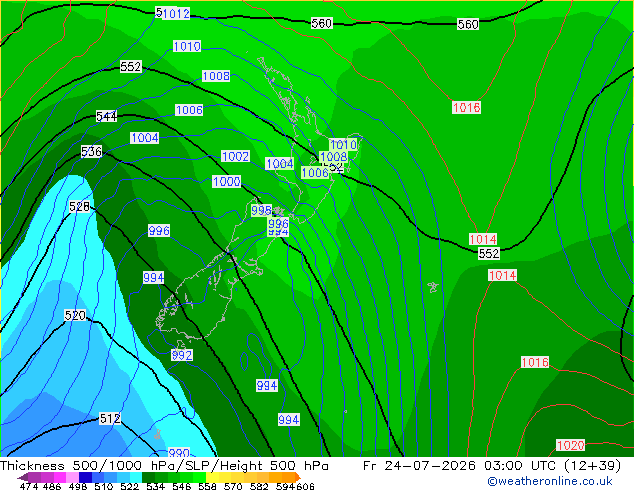Click the light pink legend swatch above 498
634x490 pixels.
(72, 477)
